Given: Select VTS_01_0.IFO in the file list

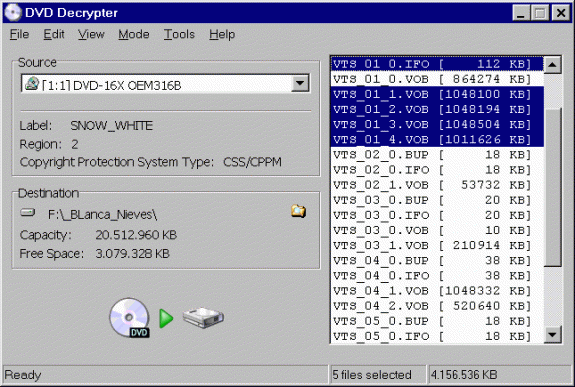Looking at the screenshot, I should [x=437, y=64].
